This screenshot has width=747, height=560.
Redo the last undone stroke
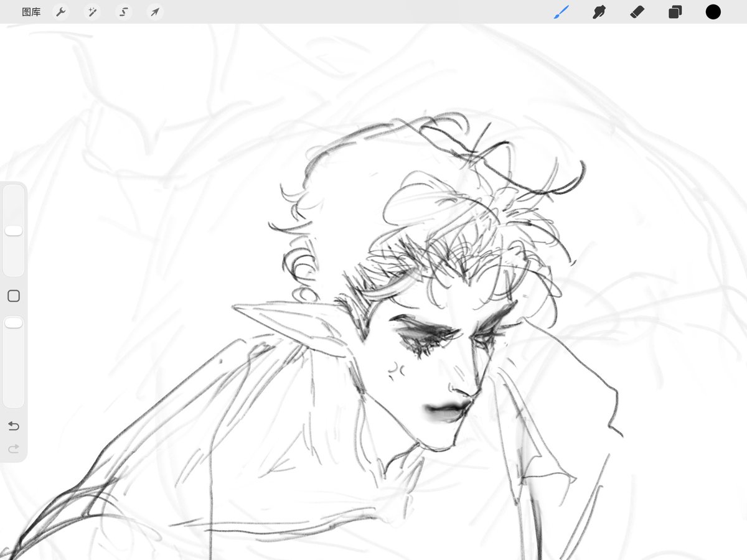click(x=13, y=448)
